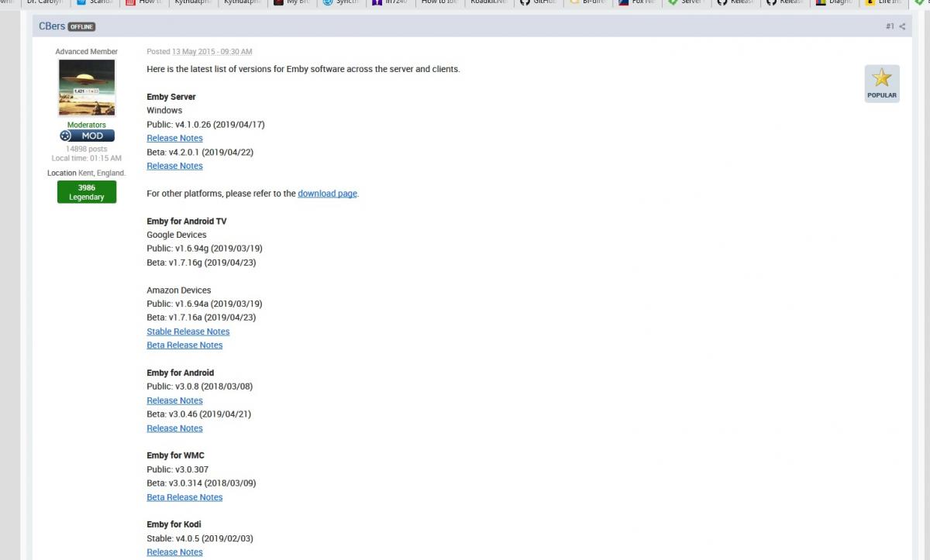Click the Location Kent, England text
Screen dimensions: 930x560
click(x=87, y=173)
